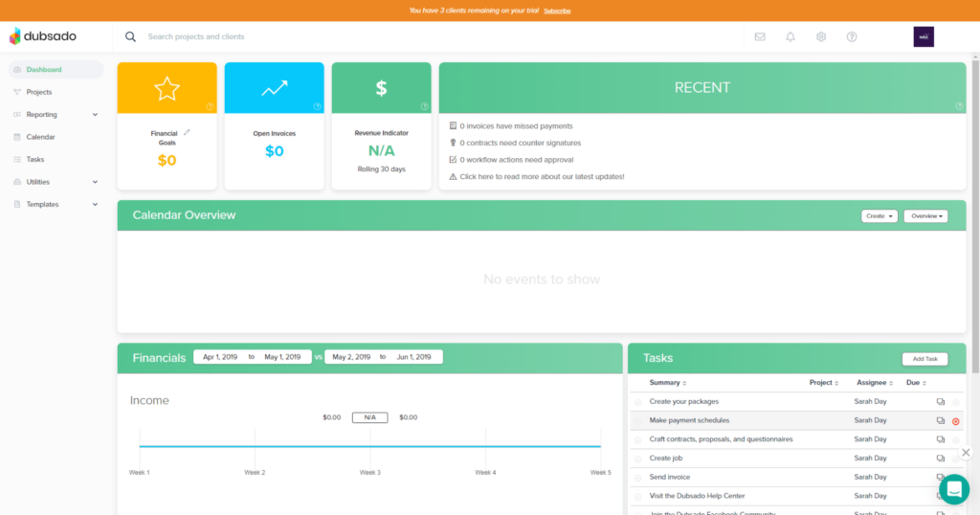980x515 pixels.
Task: Expand the Reporting sidebar menu
Action: 56,115
